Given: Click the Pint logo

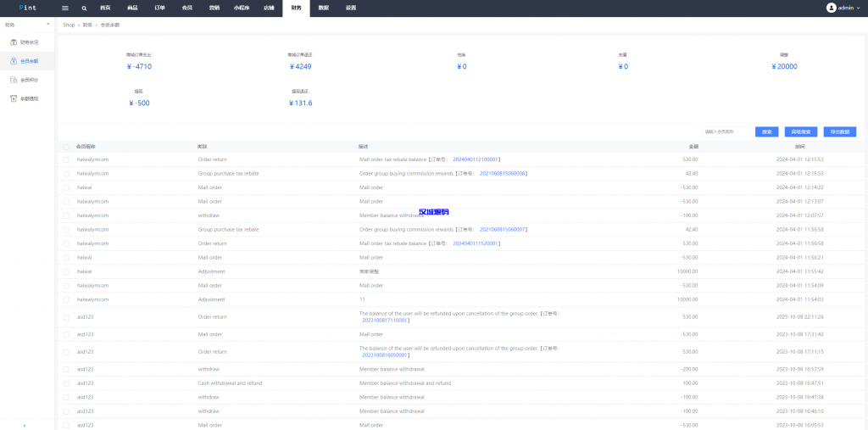Looking at the screenshot, I should [27, 8].
